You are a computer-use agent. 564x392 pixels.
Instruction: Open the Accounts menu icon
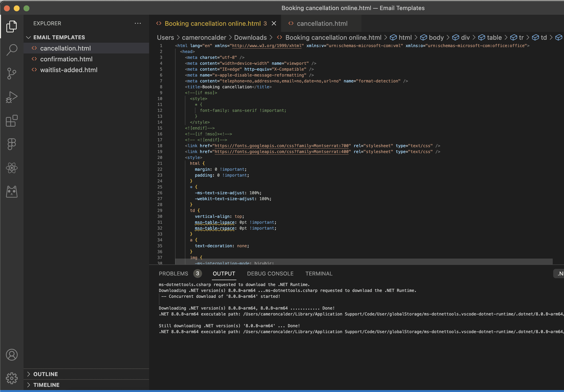[12, 355]
